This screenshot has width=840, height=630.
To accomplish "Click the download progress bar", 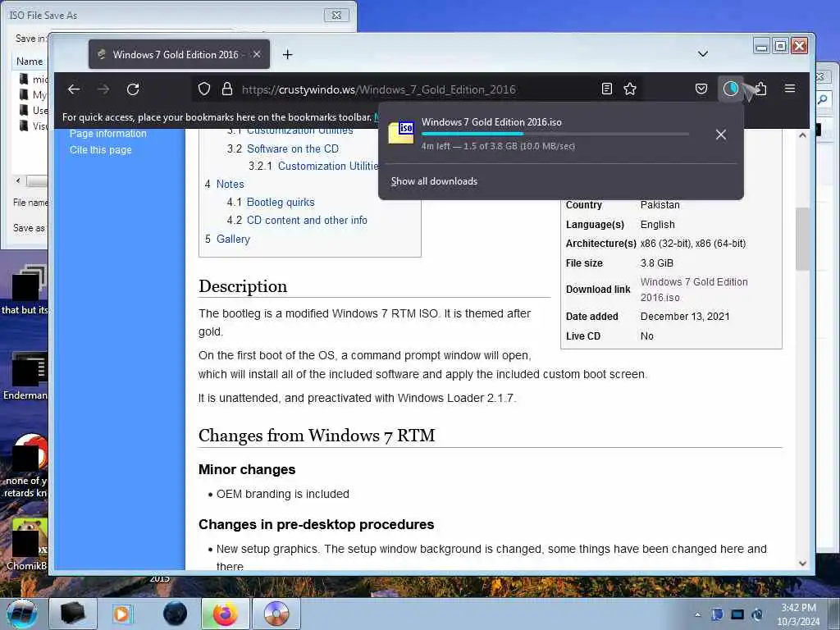I will pyautogui.click(x=555, y=134).
